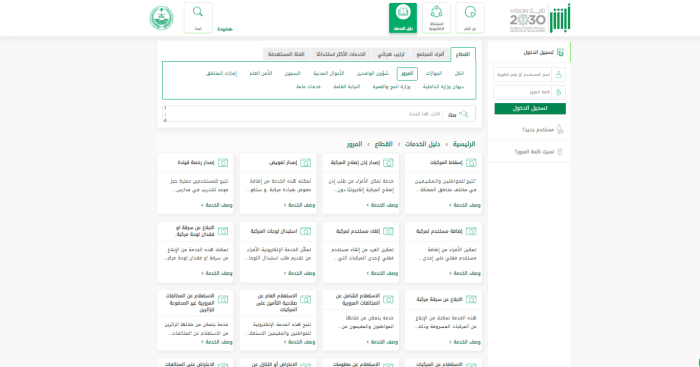The image size is (700, 367).
Task: Focus the password كلمة المرور field
Action: click(523, 92)
